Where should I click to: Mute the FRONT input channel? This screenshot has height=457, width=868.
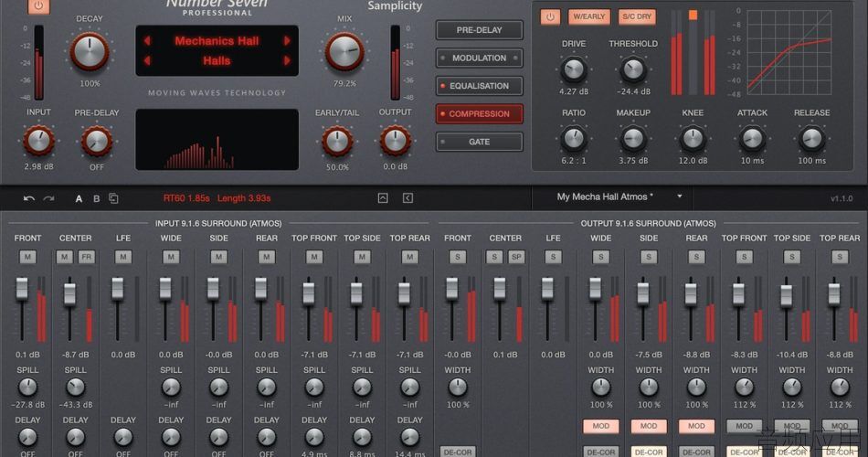(27, 257)
